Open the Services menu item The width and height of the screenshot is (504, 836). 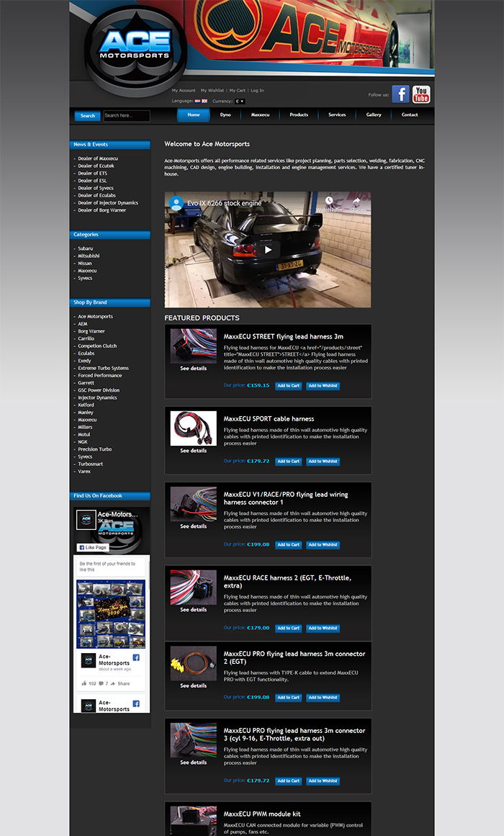[x=337, y=114]
